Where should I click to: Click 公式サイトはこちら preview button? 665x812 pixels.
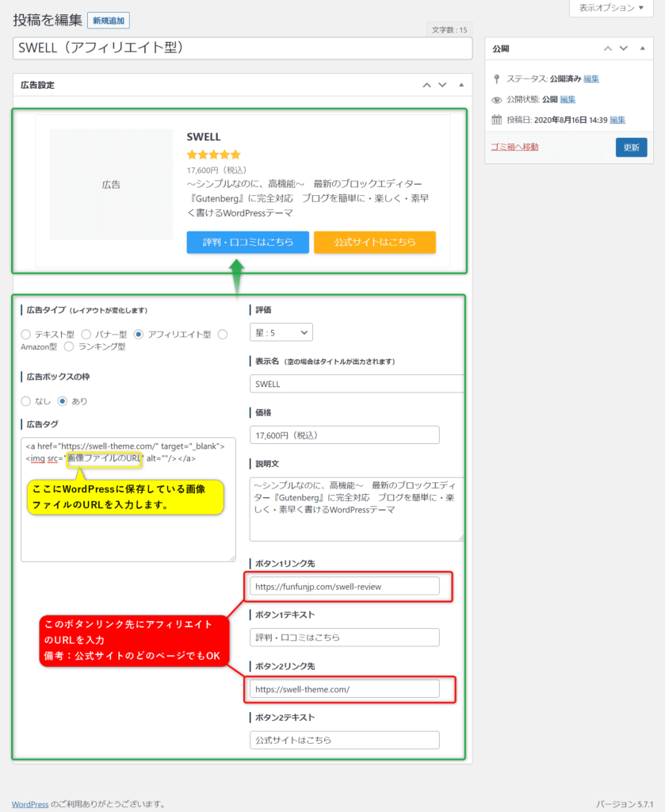point(375,243)
